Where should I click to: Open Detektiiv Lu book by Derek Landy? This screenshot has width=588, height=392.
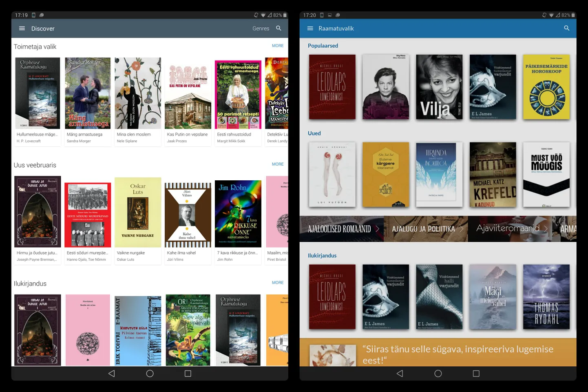pyautogui.click(x=276, y=101)
